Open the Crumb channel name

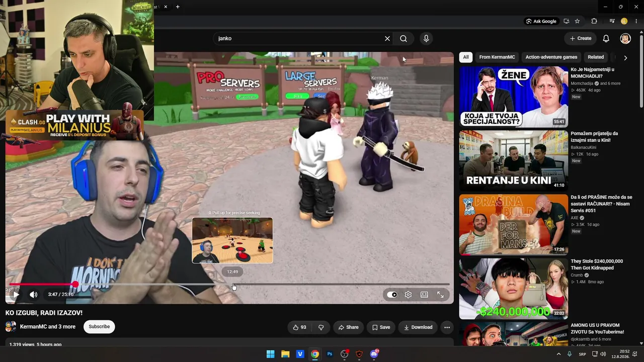pyautogui.click(x=577, y=275)
